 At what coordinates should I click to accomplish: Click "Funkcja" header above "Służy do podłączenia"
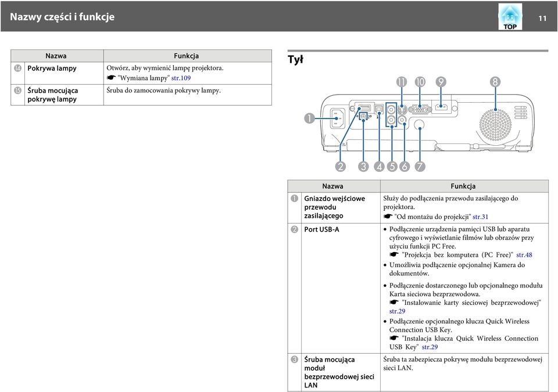click(463, 186)
